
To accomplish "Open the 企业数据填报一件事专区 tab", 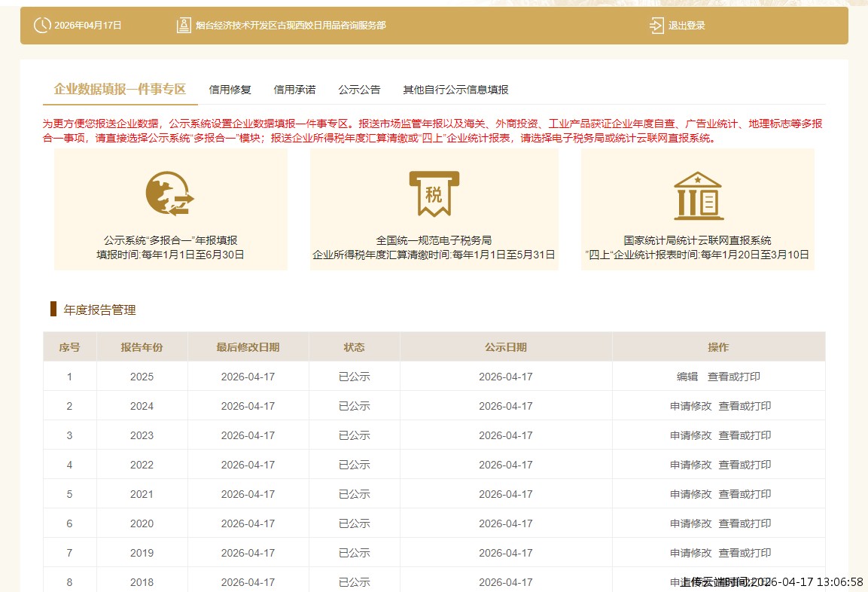I will point(120,89).
